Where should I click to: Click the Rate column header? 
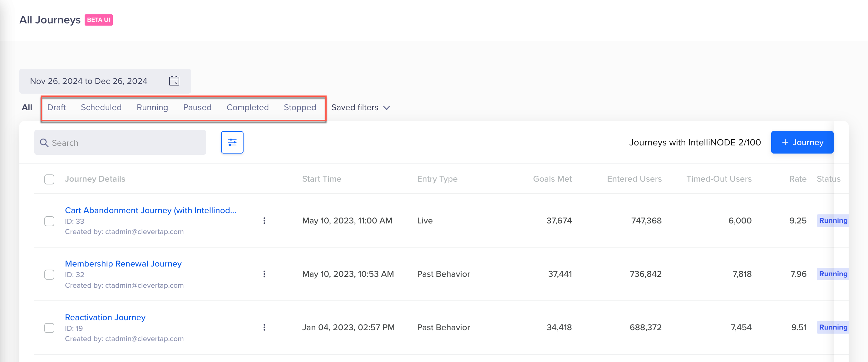[797, 179]
